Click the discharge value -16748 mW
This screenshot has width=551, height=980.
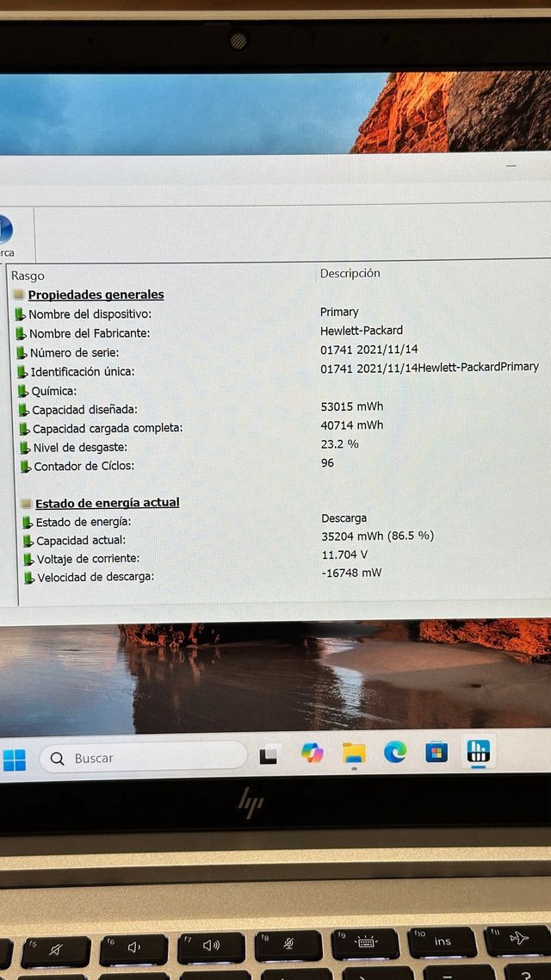tap(352, 573)
